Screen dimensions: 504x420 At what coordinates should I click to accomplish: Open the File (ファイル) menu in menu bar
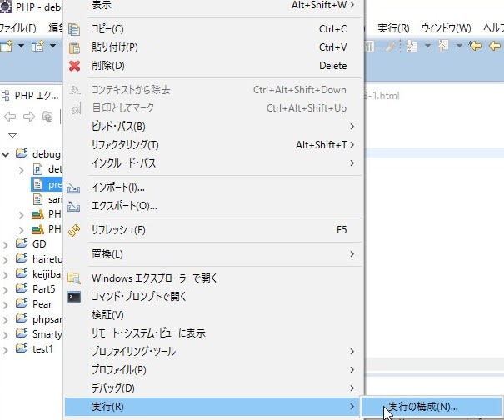18,27
